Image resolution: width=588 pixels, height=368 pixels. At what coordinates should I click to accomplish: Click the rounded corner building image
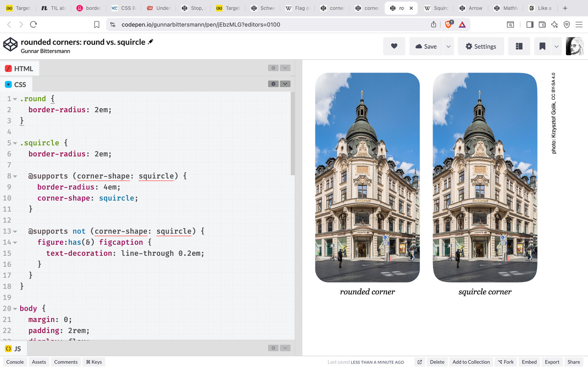(x=367, y=177)
